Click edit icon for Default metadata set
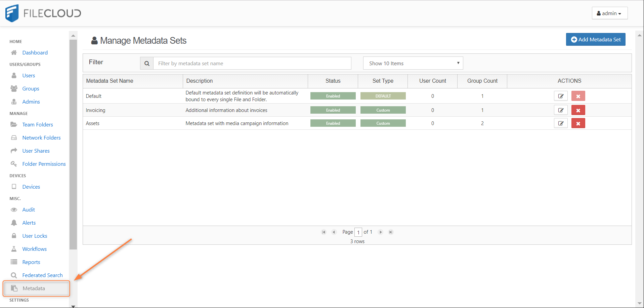Image resolution: width=644 pixels, height=308 pixels. click(560, 96)
